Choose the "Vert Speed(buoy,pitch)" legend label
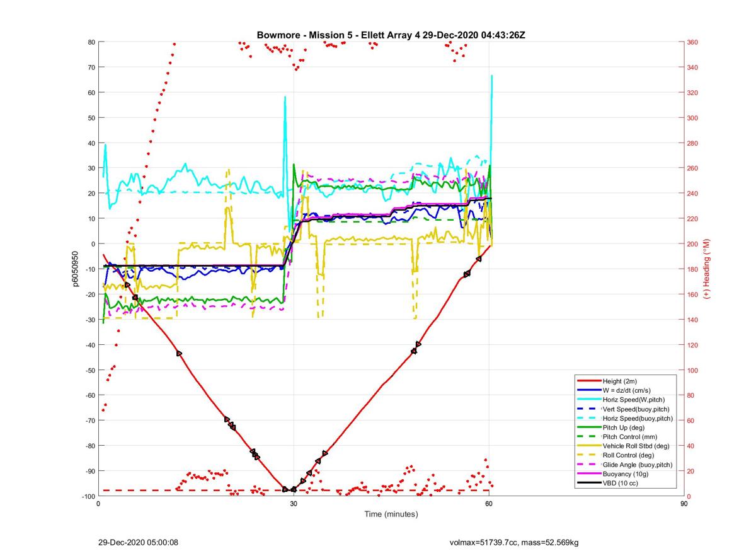 pyautogui.click(x=636, y=409)
